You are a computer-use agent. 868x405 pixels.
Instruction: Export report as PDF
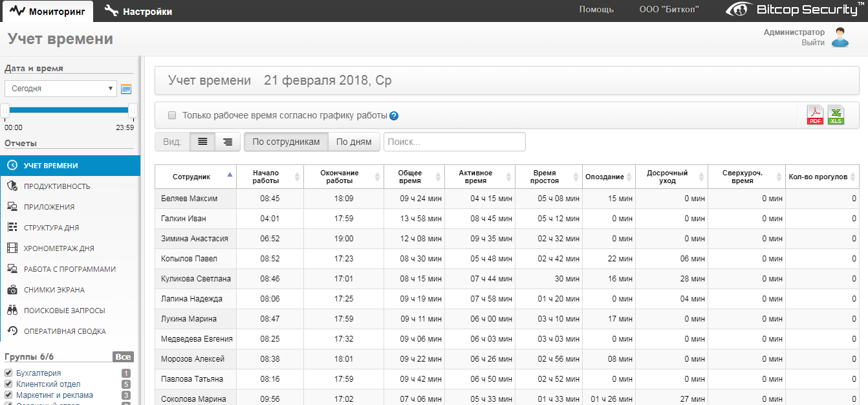pyautogui.click(x=814, y=115)
